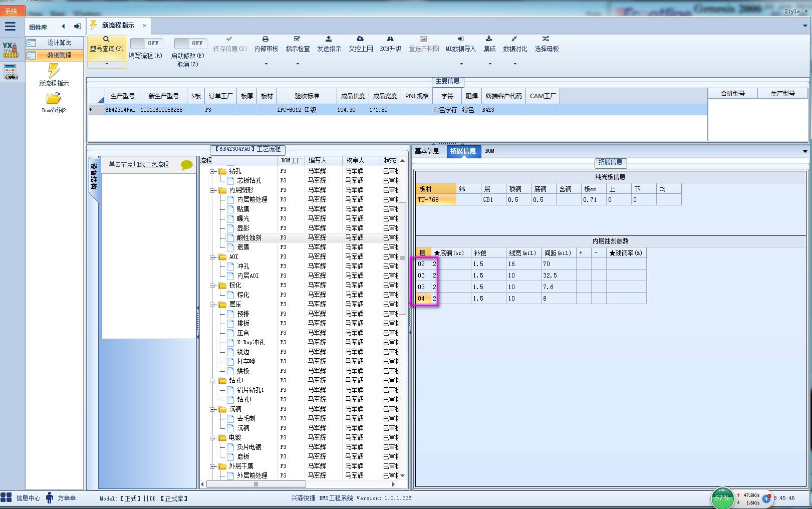Screen dimensions: 812x509
Task: Collapse the 内层图形 tree node
Action: pyautogui.click(x=212, y=190)
